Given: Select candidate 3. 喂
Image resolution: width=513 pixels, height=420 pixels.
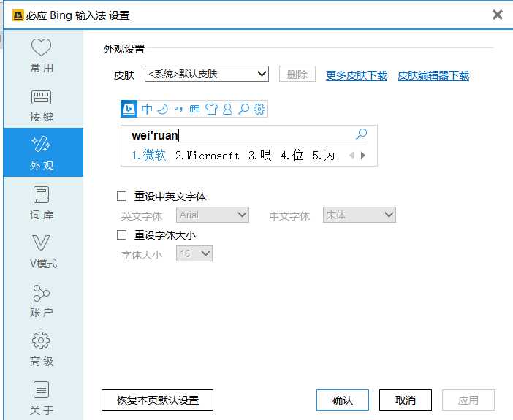Looking at the screenshot, I should pos(259,156).
